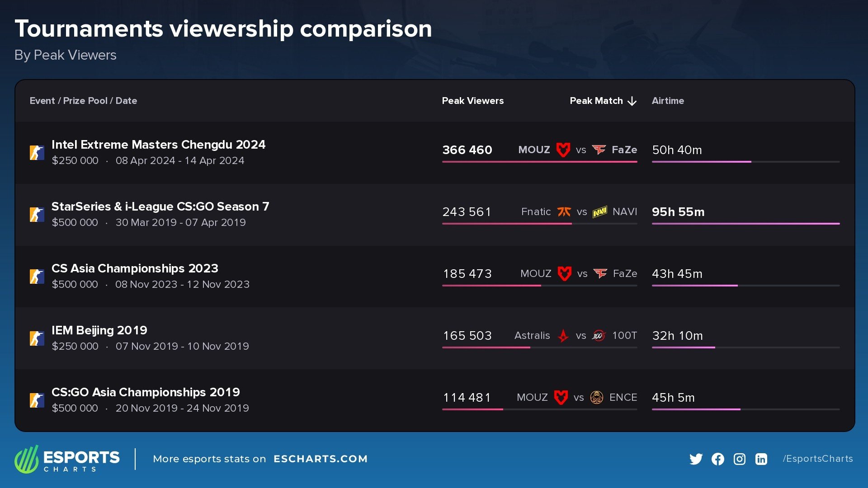868x488 pixels.
Task: Click the Counter-Strike icon beside CS:GO Asia Championships 2019
Action: point(37,400)
